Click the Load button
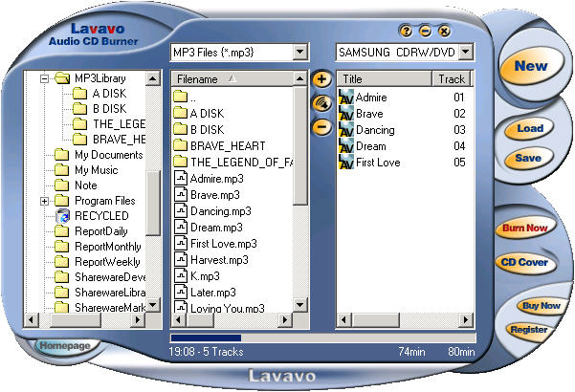This screenshot has height=392, width=575. tap(530, 128)
